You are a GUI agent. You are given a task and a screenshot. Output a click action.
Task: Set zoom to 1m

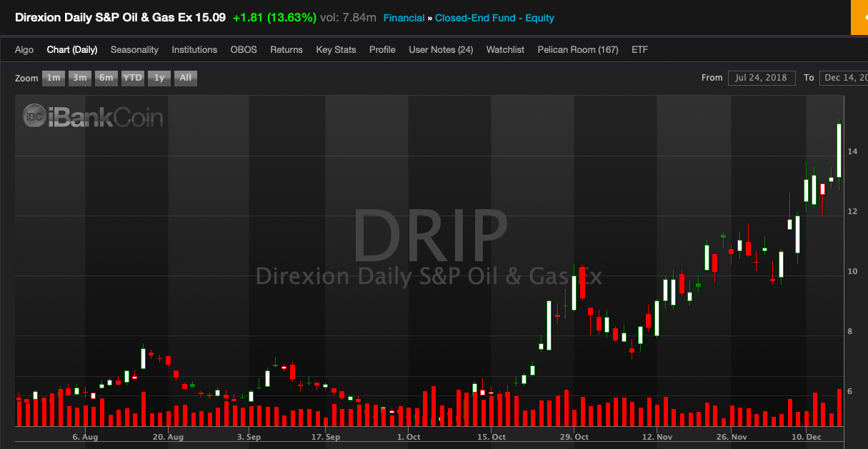54,78
